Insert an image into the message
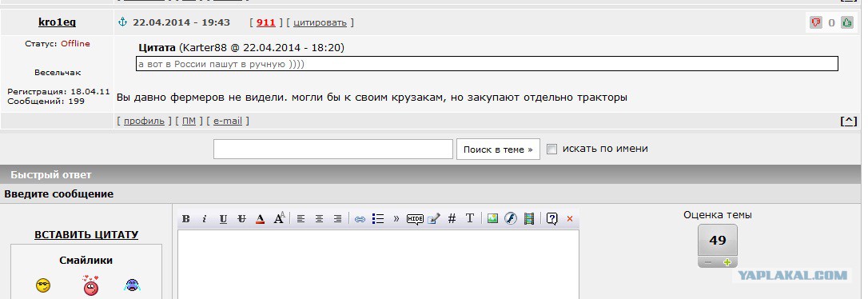This screenshot has width=868, height=299. click(x=492, y=219)
